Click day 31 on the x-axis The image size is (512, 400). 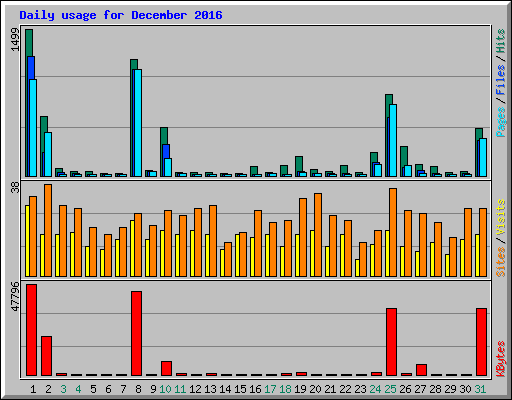coord(480,389)
